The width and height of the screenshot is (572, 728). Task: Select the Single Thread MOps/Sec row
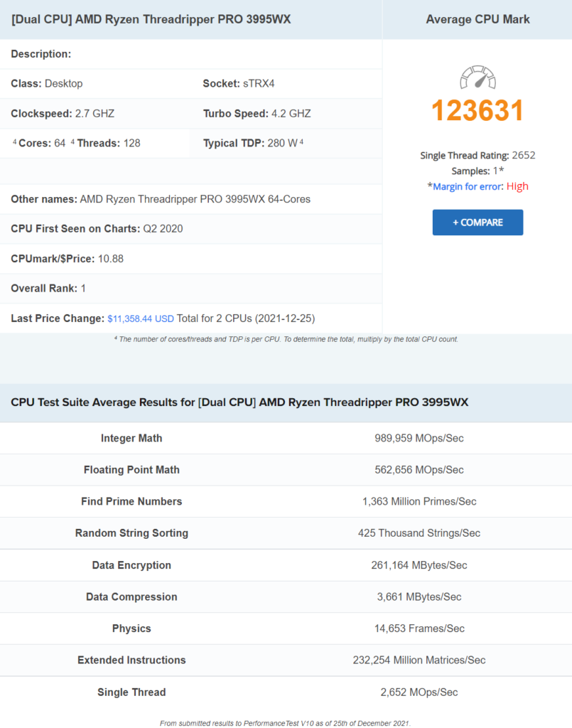284,692
